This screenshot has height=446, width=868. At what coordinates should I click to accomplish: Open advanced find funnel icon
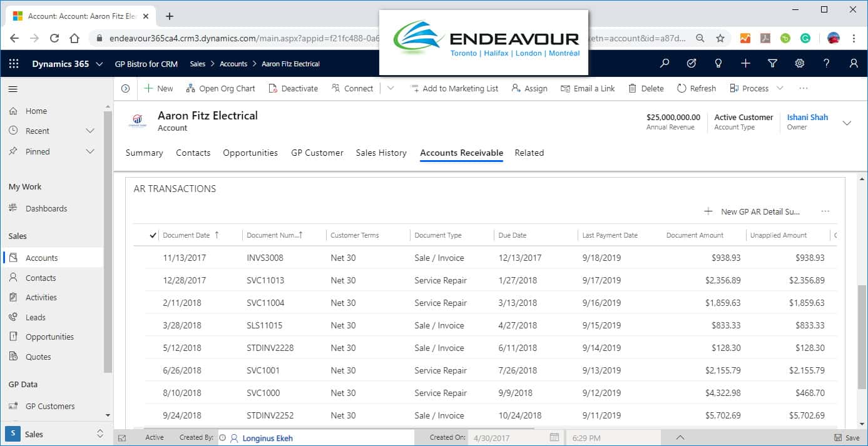click(x=772, y=63)
